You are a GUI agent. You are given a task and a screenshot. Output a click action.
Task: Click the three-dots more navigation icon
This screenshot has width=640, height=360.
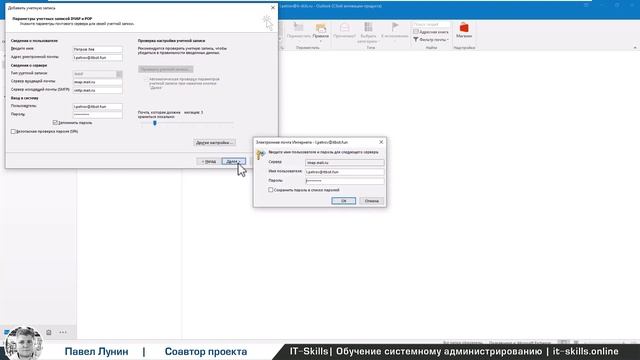tap(62, 332)
